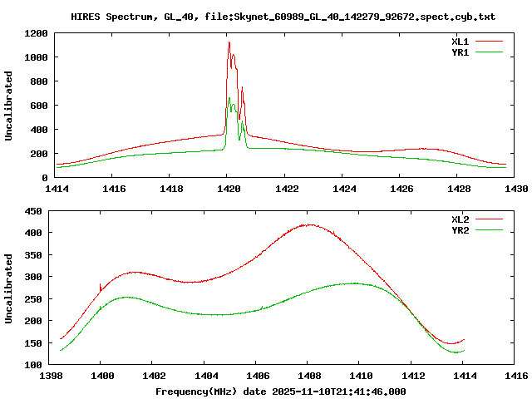This screenshot has height=399, width=532.
Task: Click the bottom plot's Uncalibrated axis label
Action: [x=9, y=288]
